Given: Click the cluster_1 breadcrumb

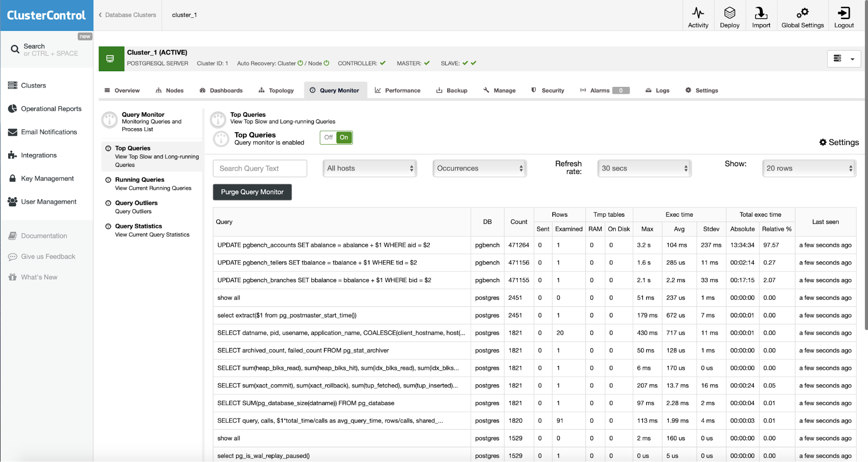Looking at the screenshot, I should pyautogui.click(x=184, y=15).
